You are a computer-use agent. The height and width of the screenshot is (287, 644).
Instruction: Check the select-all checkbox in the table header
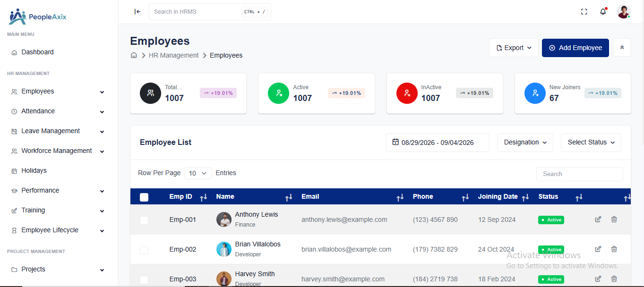[144, 197]
